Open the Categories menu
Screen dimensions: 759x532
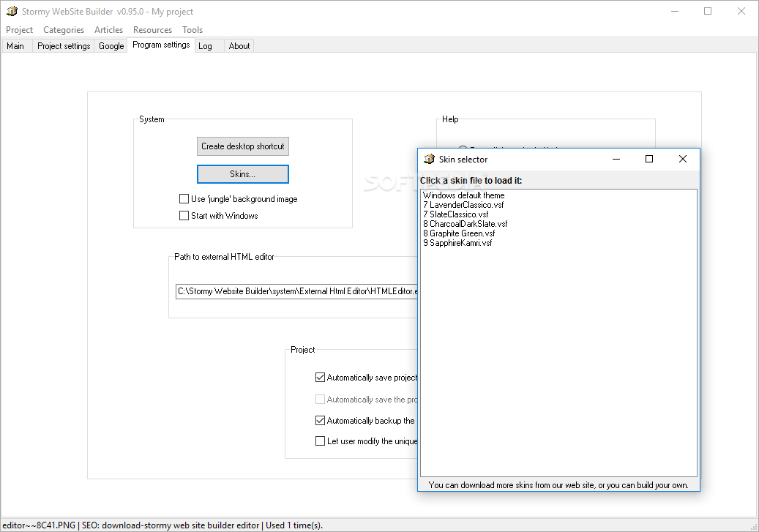pyautogui.click(x=64, y=29)
